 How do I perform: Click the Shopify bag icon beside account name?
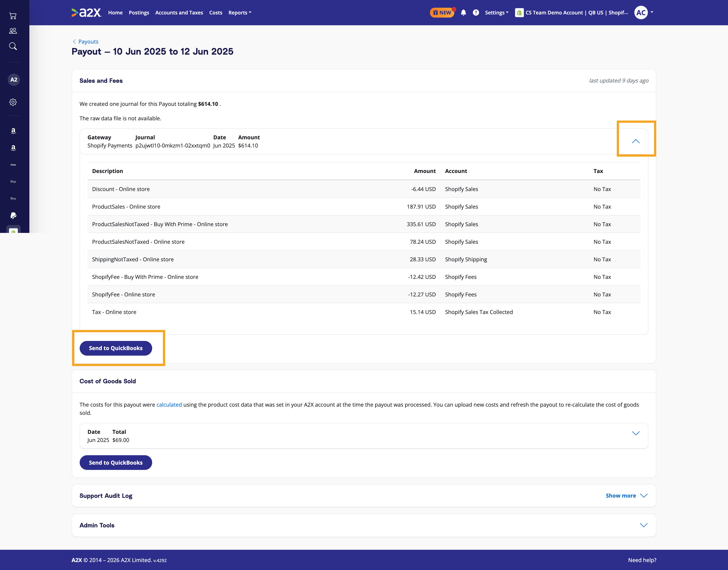519,13
